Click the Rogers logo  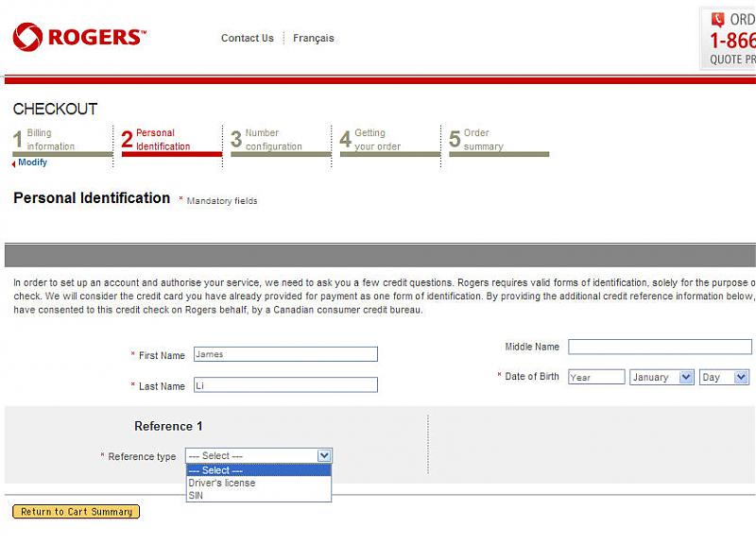(79, 37)
